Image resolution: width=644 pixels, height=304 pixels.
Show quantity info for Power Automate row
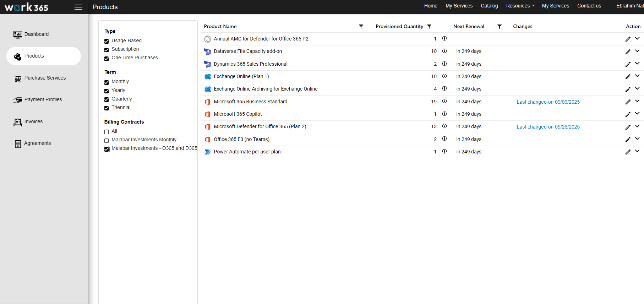click(x=444, y=151)
